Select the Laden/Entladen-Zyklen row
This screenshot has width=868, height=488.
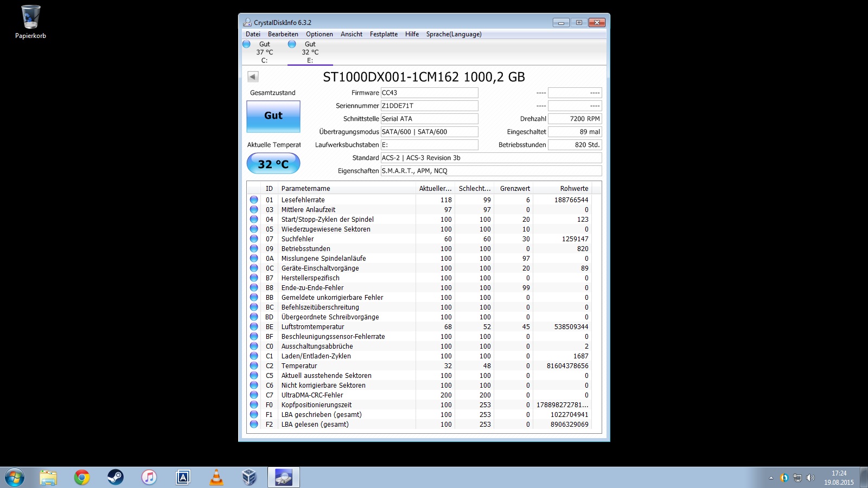coord(419,356)
